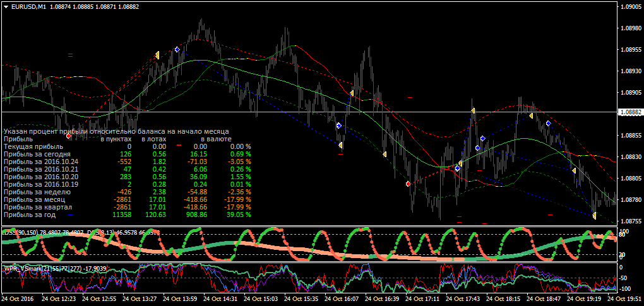The image size is (644, 306).
Task: Click the 'Указан процент прибыли' header line
Action: click(x=116, y=132)
